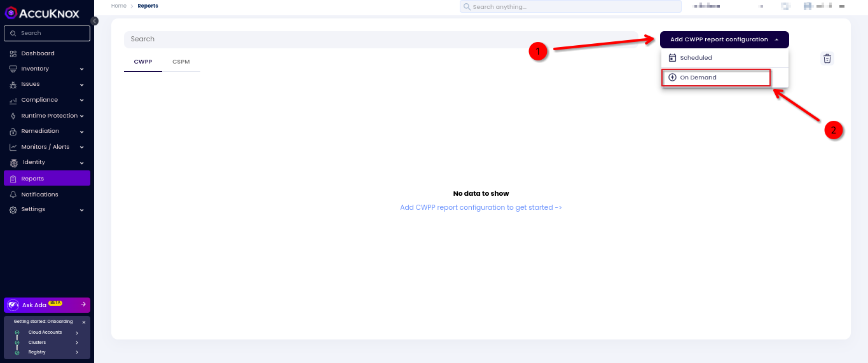Click the Inventory sidebar icon

(13, 69)
